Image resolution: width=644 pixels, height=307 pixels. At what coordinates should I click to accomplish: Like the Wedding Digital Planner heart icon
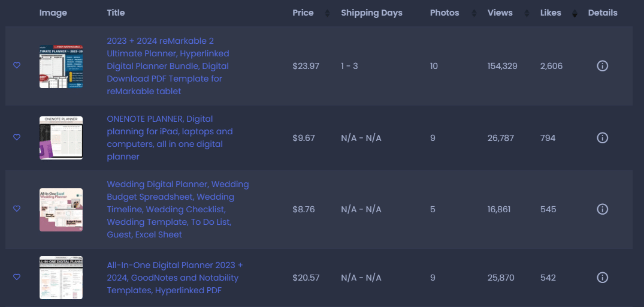(x=17, y=209)
